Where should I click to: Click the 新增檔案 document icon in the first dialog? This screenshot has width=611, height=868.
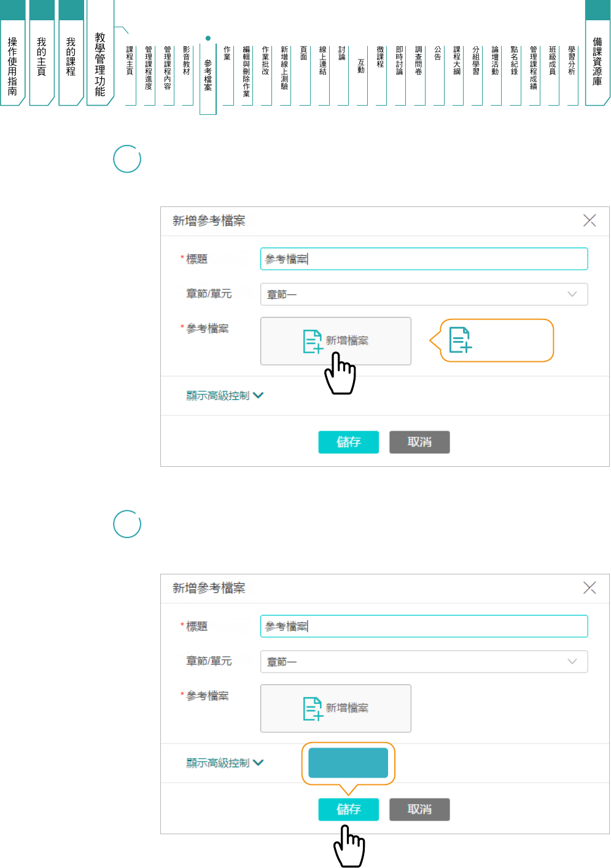click(x=313, y=342)
